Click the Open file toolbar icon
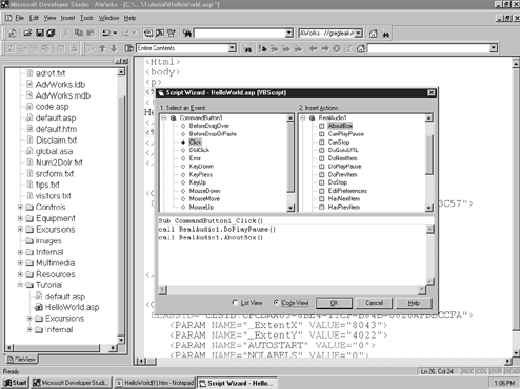 [x=28, y=33]
